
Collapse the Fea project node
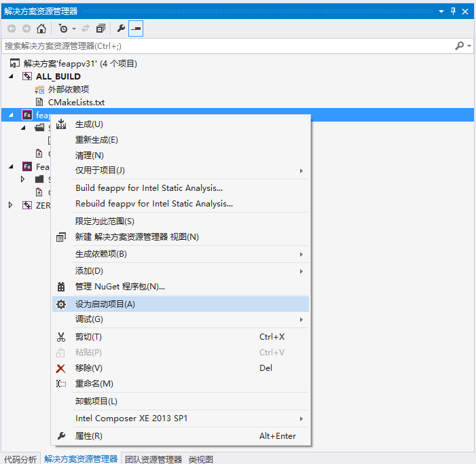(x=11, y=166)
